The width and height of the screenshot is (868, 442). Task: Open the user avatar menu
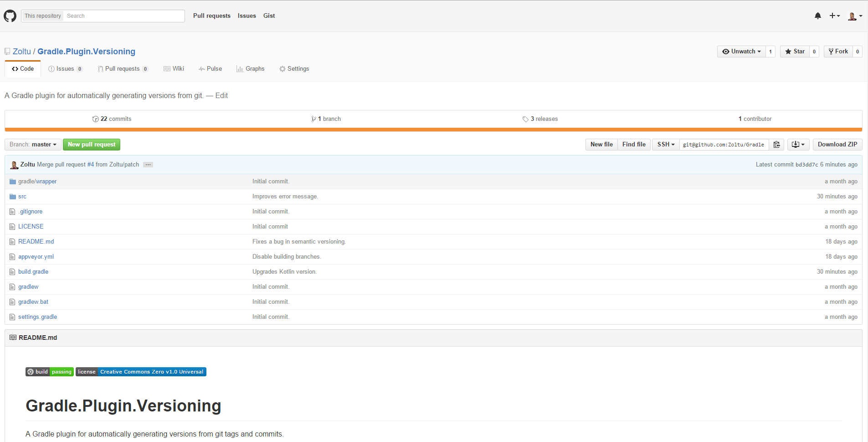(855, 16)
